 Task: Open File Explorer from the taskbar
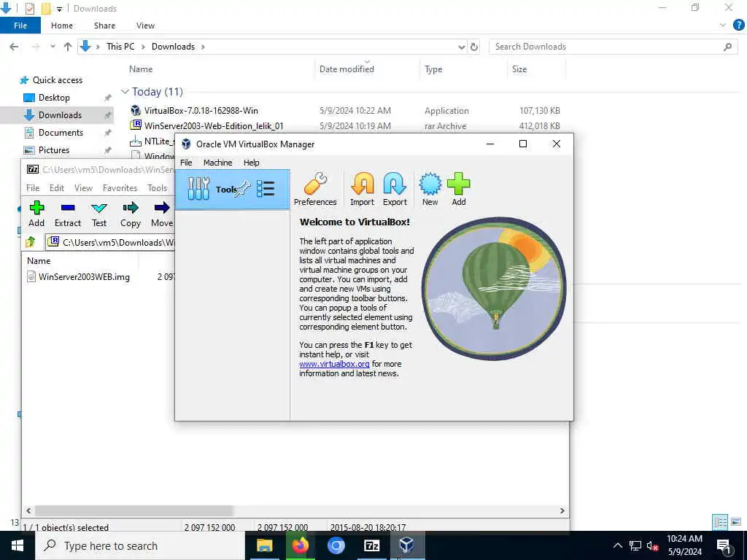(264, 545)
